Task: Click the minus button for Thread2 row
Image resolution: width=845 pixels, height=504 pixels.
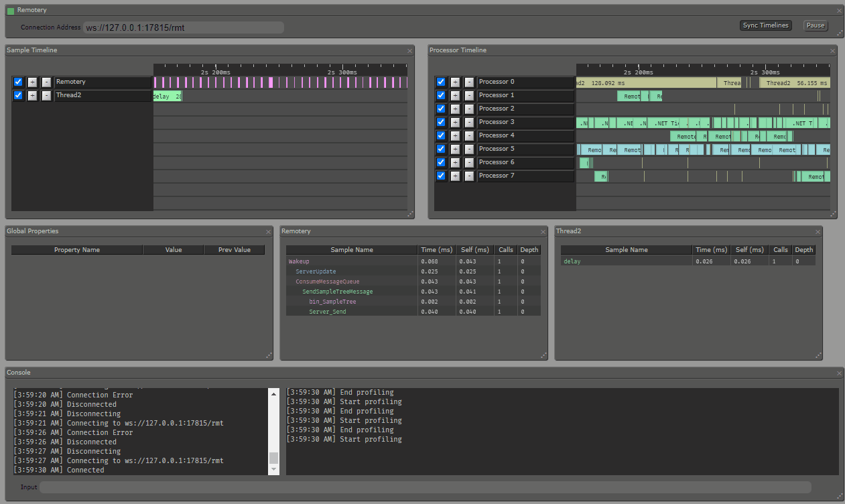Action: (46, 95)
